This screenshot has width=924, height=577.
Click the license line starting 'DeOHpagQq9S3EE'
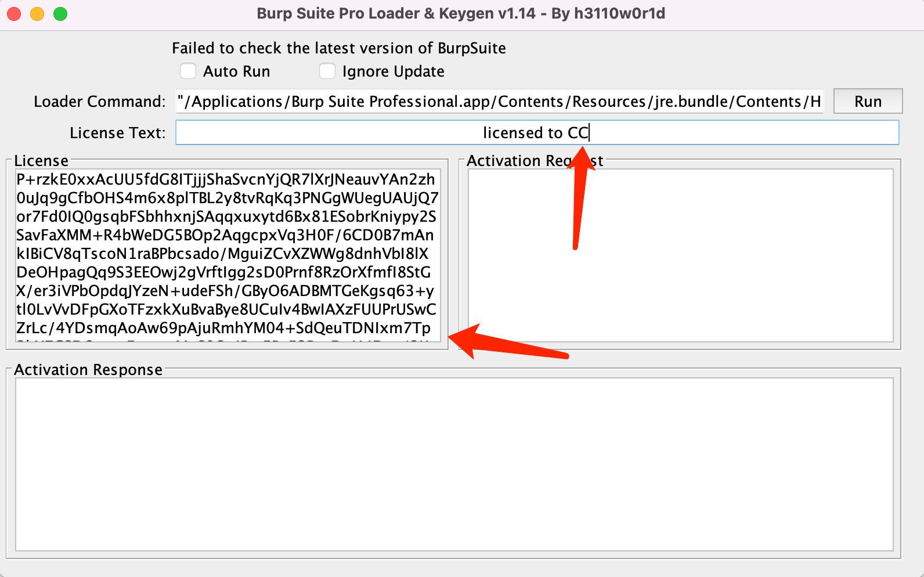coord(223,272)
